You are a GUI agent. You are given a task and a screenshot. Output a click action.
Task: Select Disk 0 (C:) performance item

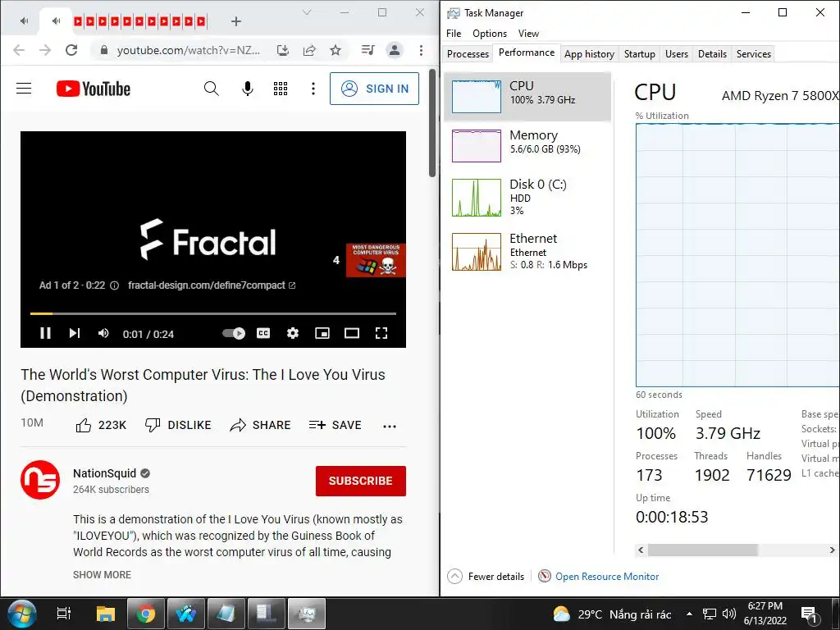click(x=527, y=197)
